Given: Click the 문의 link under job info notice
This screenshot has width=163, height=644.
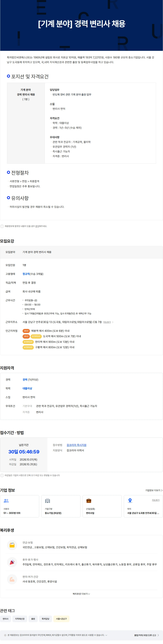Looking at the screenshot, I should (x=37, y=226).
